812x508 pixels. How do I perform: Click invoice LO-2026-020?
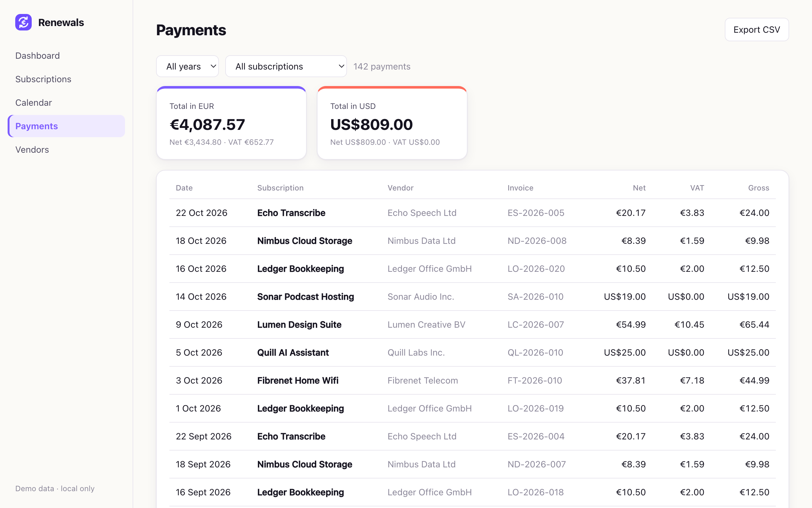(536, 269)
